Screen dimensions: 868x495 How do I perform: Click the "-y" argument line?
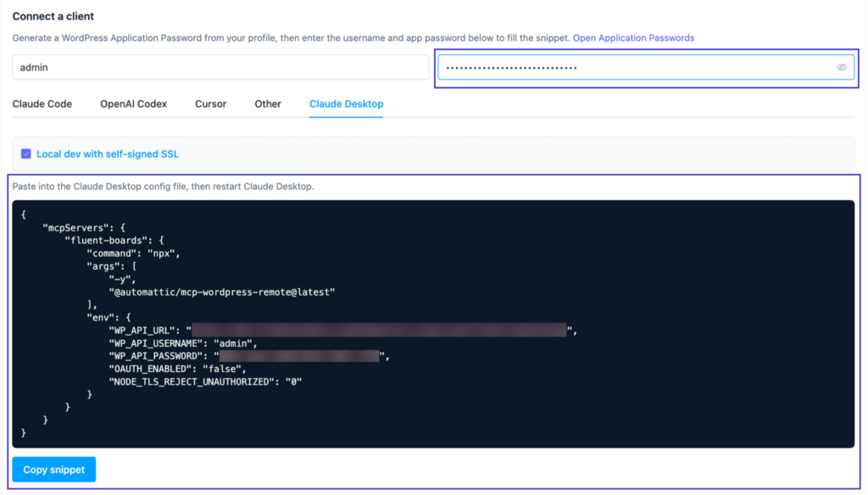pos(122,279)
